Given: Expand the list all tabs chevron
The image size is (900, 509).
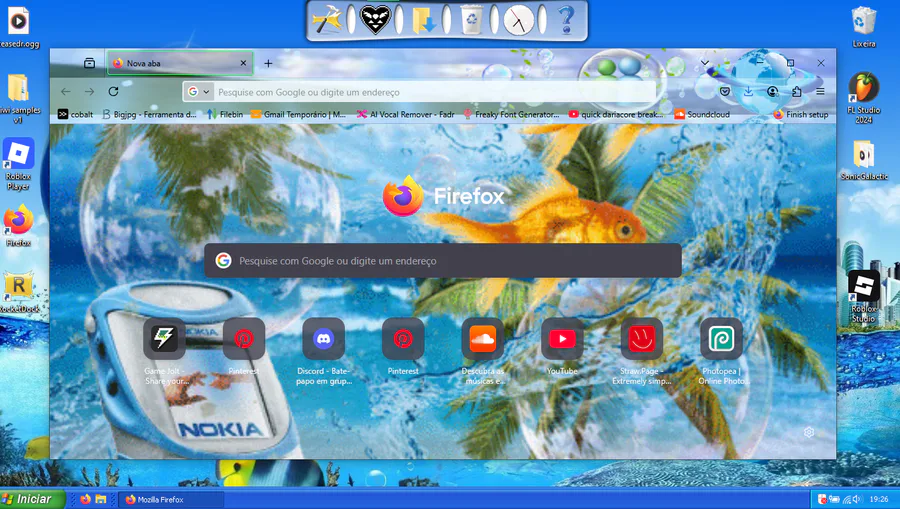Looking at the screenshot, I should click(x=705, y=63).
